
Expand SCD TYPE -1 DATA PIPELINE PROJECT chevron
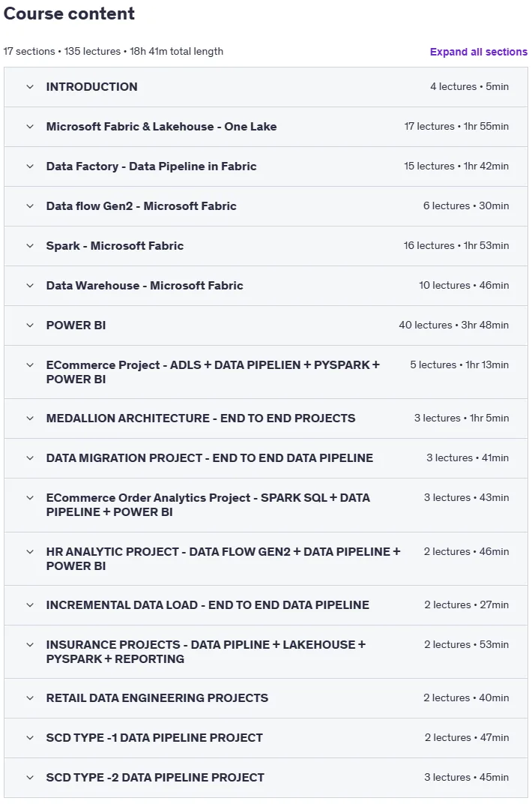click(x=30, y=738)
